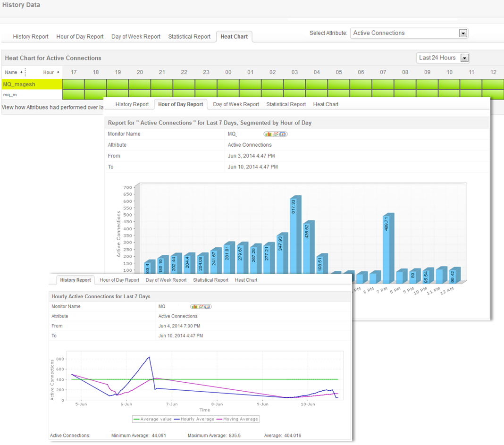Click the Name column sort arrow
This screenshot has height=445, width=504.
point(21,72)
